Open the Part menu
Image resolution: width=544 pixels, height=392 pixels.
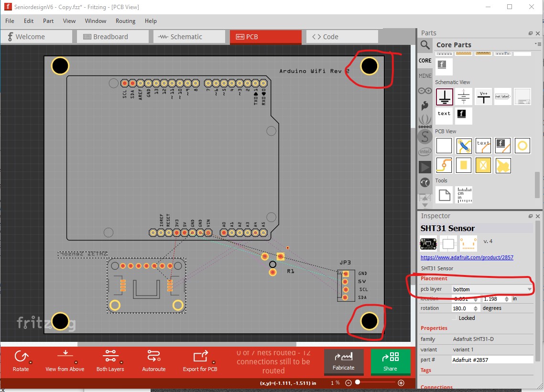point(48,21)
